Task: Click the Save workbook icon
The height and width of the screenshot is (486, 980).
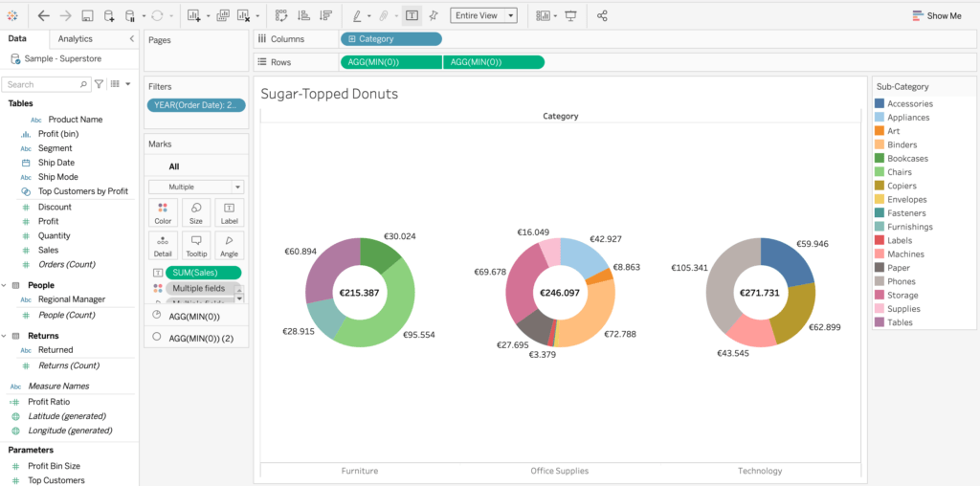Action: pos(87,15)
